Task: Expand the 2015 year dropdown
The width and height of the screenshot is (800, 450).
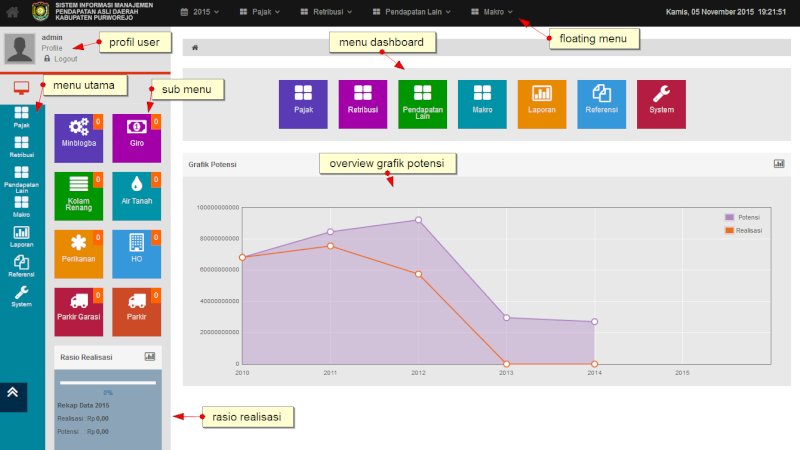Action: pyautogui.click(x=200, y=12)
